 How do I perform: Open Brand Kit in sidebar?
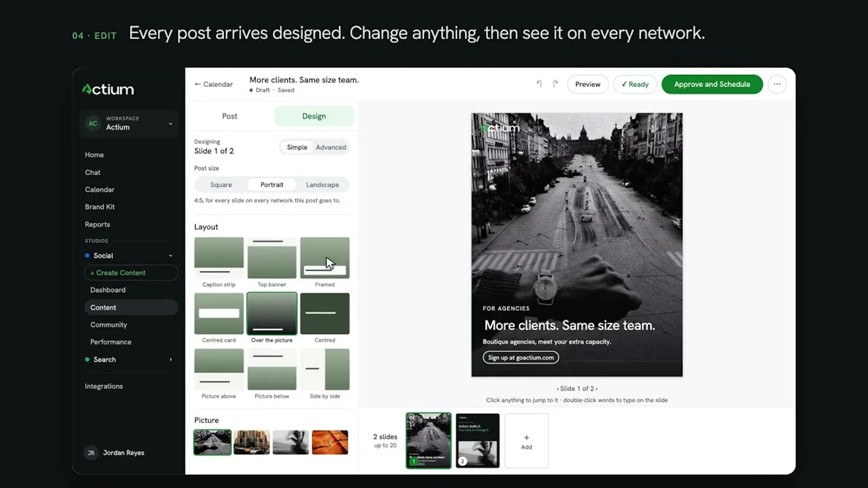(100, 207)
